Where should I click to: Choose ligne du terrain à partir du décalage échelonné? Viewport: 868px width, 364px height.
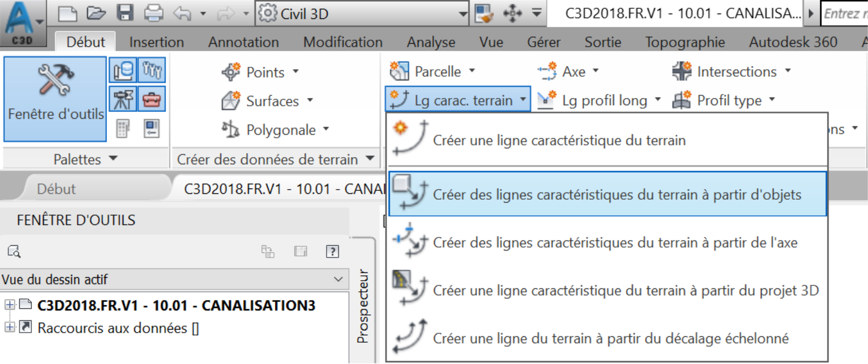(x=607, y=338)
